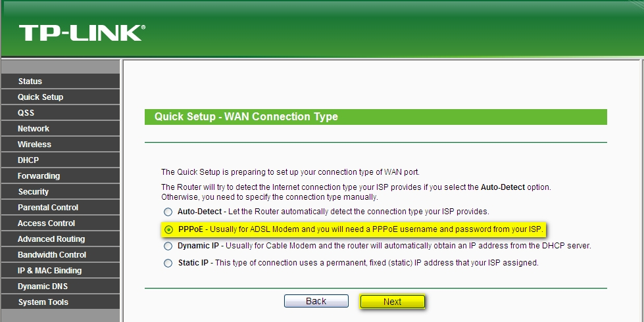The width and height of the screenshot is (644, 322).
Task: Click the Next button
Action: (x=392, y=302)
